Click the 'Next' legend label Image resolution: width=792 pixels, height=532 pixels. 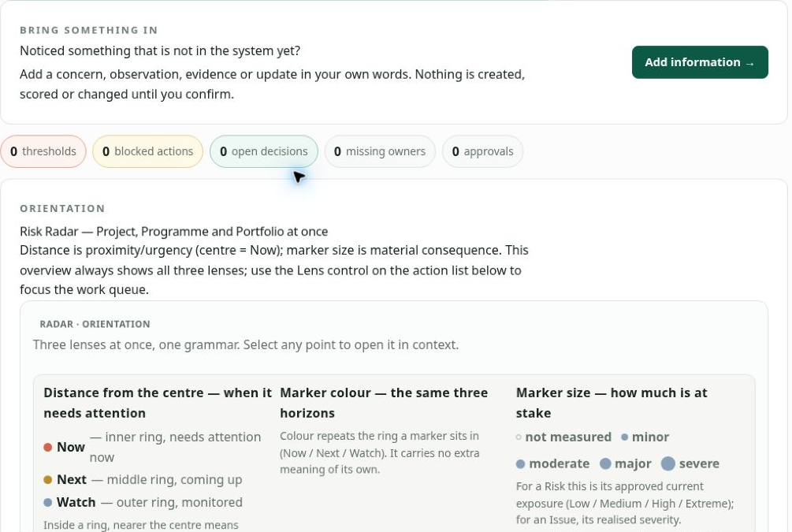(x=72, y=479)
